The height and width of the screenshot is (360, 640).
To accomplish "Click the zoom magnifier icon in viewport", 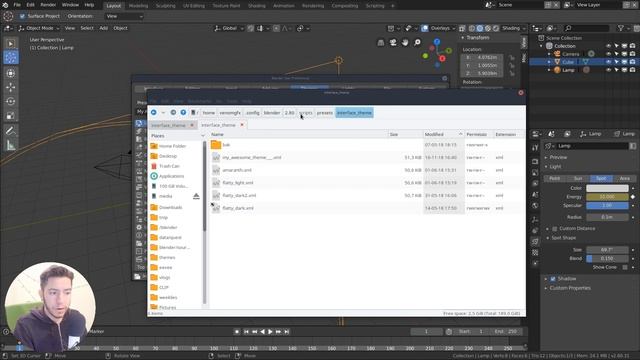I will 417,42.
